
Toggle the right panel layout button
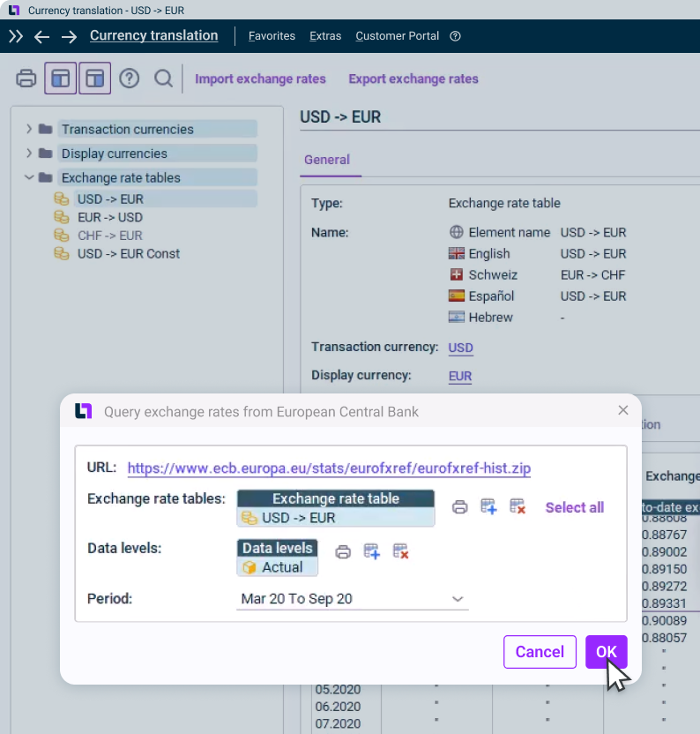(x=94, y=79)
